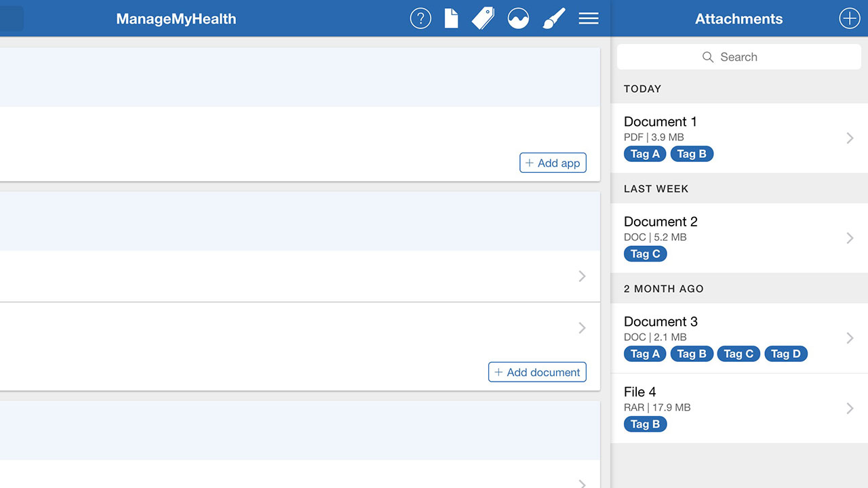Click the Attachments search field

[738, 57]
